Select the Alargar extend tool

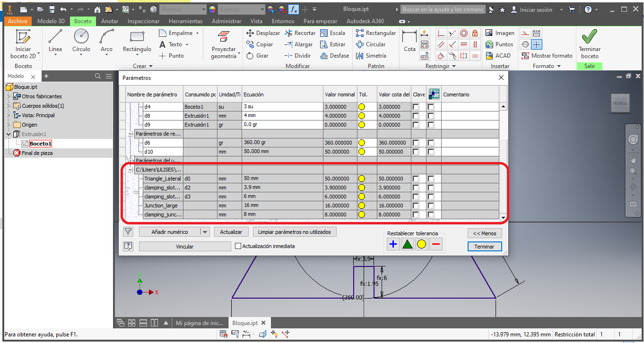click(x=298, y=44)
